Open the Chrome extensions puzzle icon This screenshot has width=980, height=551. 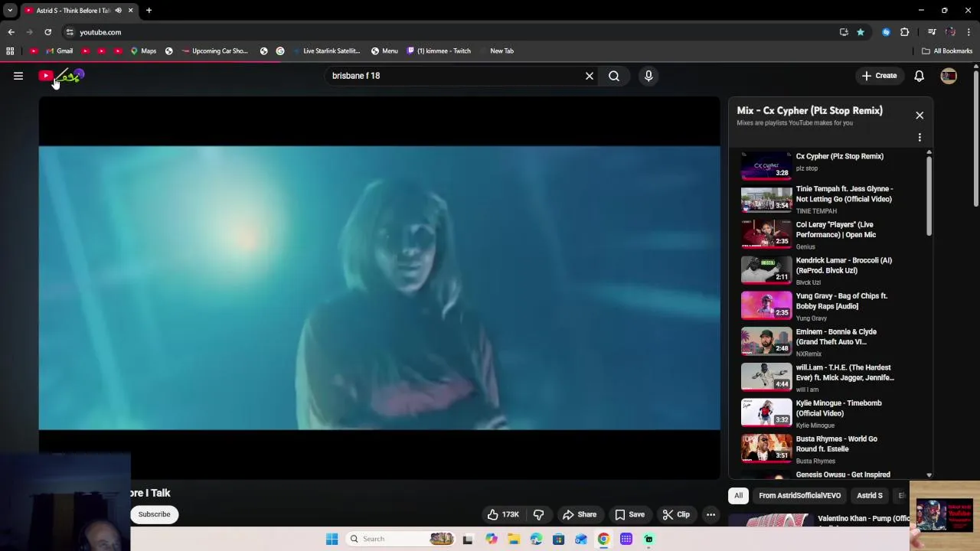[x=905, y=32]
